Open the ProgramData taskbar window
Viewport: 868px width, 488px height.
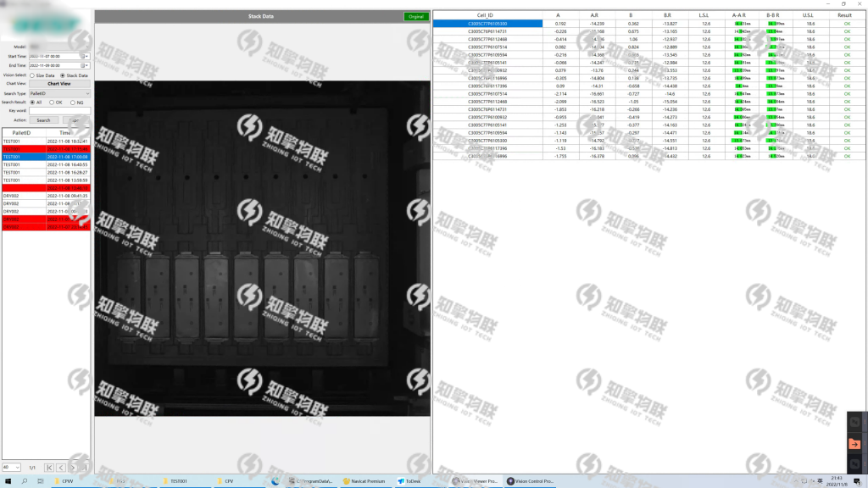[311, 481]
